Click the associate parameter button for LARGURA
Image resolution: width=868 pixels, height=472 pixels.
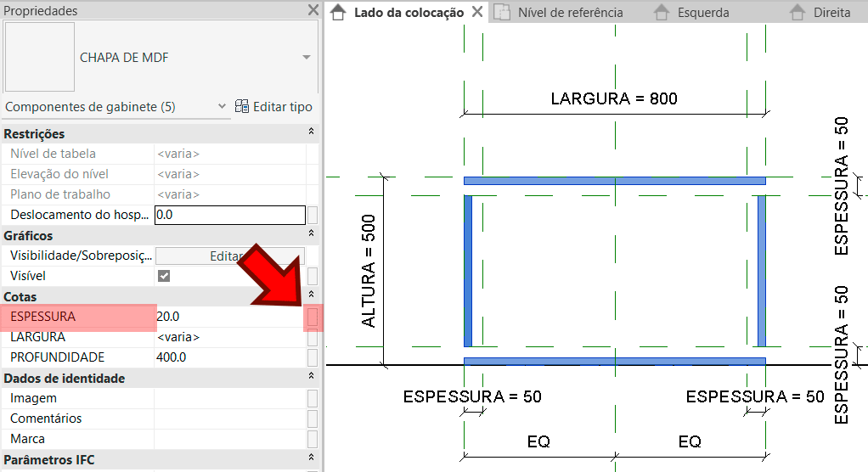pos(313,337)
